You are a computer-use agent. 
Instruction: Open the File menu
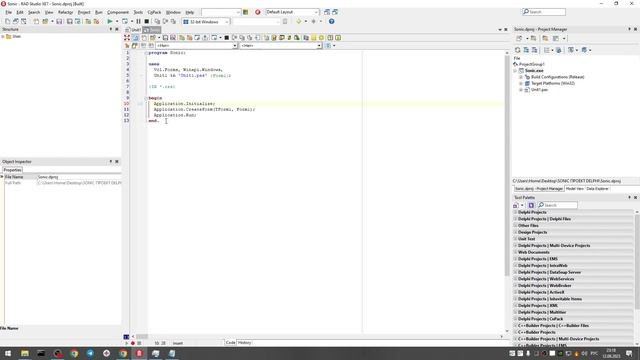coord(9,12)
